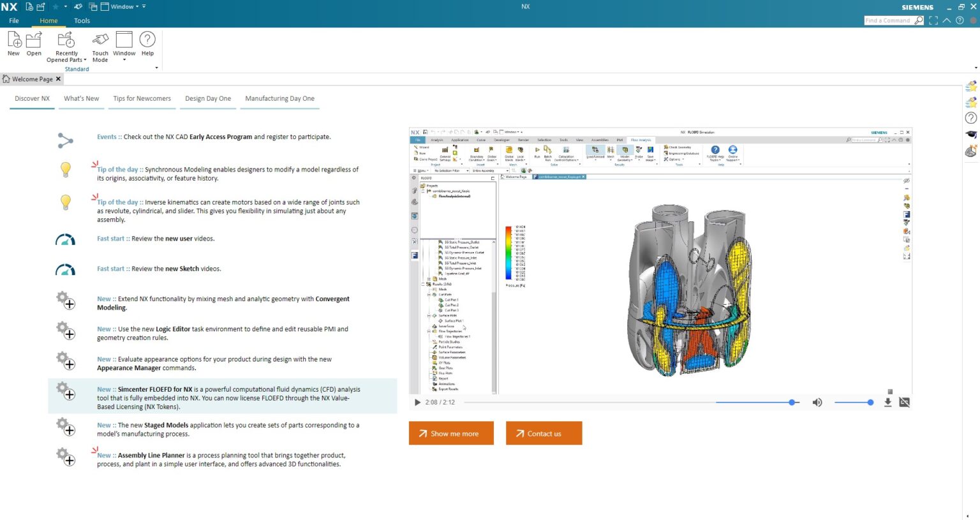The image size is (980, 520).
Task: Click the Show me more button
Action: (451, 433)
